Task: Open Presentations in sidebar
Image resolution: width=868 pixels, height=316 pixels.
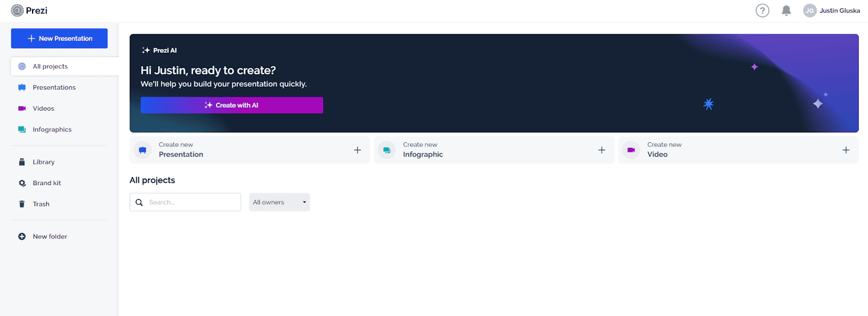Action: (x=54, y=87)
